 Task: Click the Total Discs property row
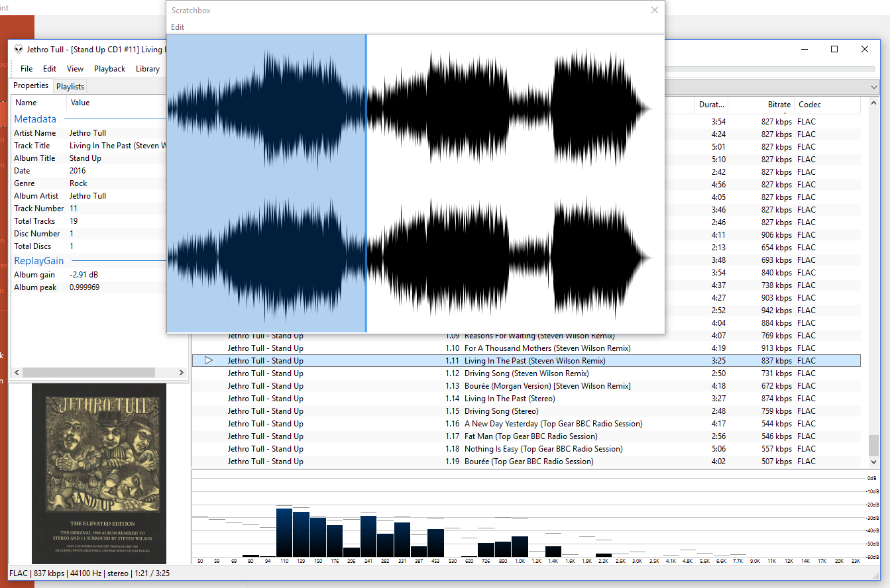[x=89, y=246]
